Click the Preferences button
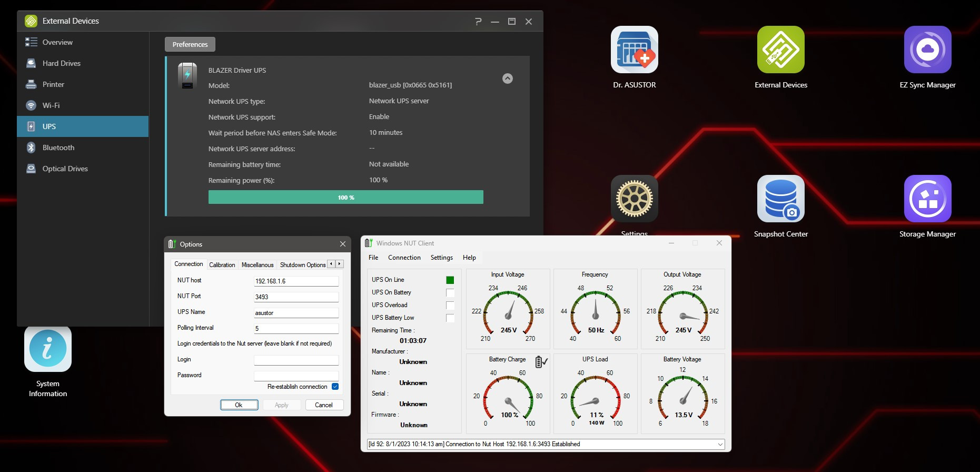 [x=190, y=44]
